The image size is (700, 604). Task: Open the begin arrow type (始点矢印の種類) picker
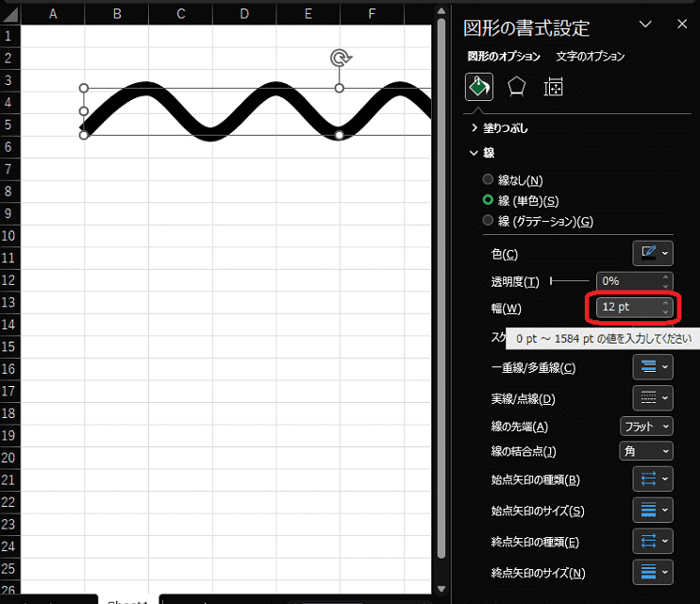pos(652,479)
